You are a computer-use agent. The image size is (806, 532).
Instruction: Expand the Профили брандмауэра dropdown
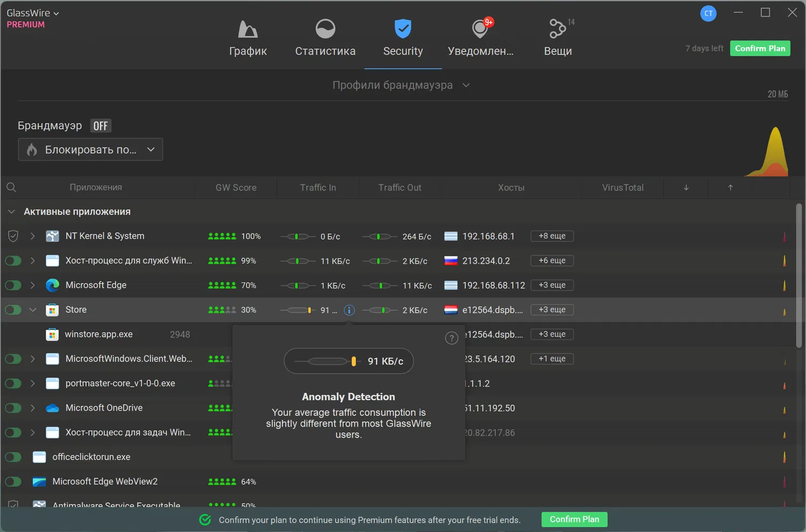coord(401,85)
